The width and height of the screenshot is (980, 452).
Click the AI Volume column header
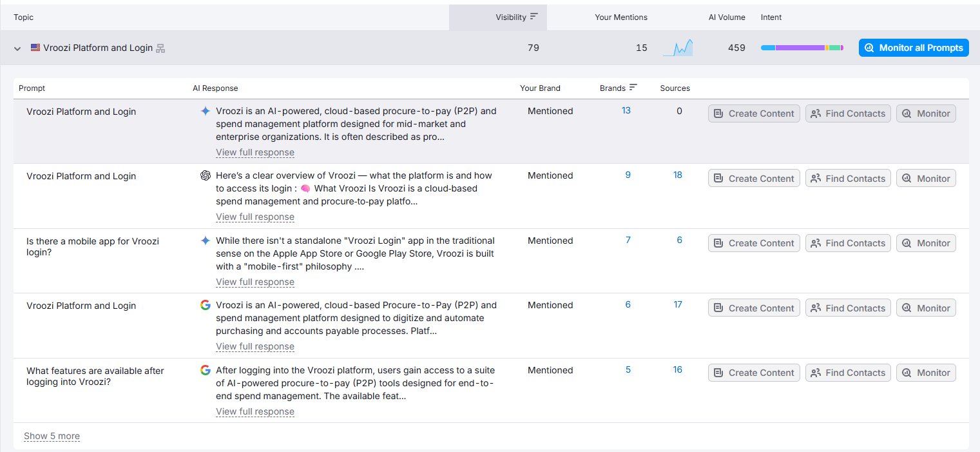pyautogui.click(x=727, y=17)
